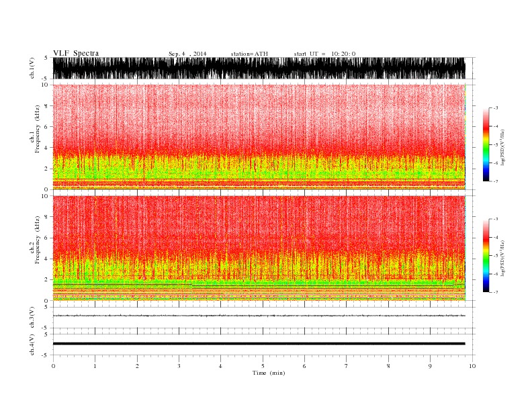
Task: Click the ch.3 thin waveform trace
Action: click(259, 316)
